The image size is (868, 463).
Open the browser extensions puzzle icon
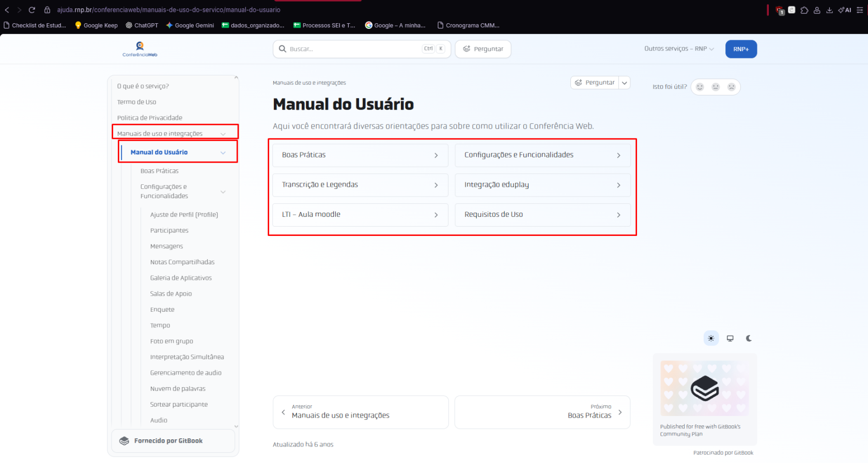(x=804, y=10)
